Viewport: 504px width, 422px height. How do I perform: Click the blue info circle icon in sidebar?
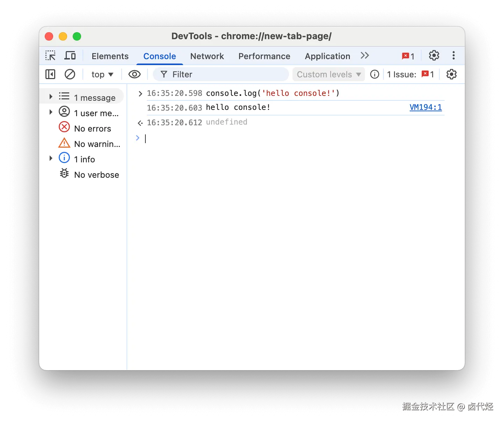(64, 158)
